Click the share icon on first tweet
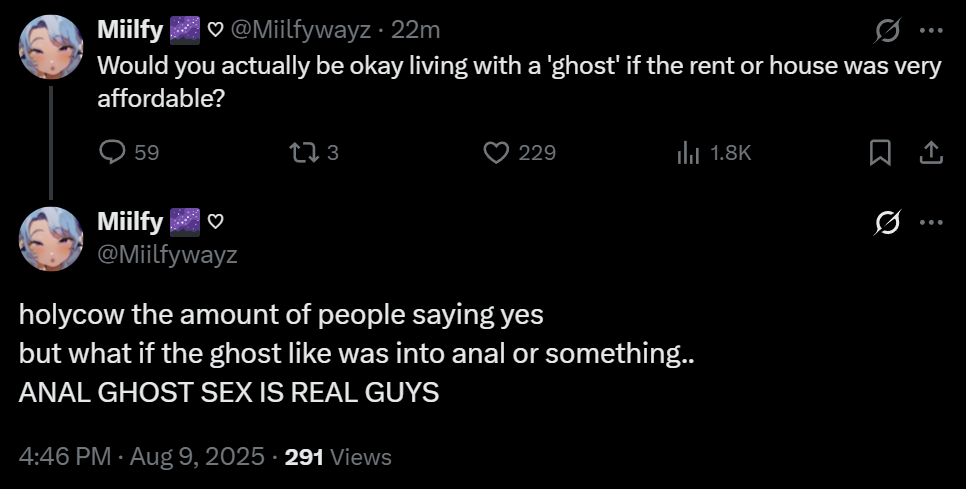The image size is (966, 489). pyautogui.click(x=930, y=153)
